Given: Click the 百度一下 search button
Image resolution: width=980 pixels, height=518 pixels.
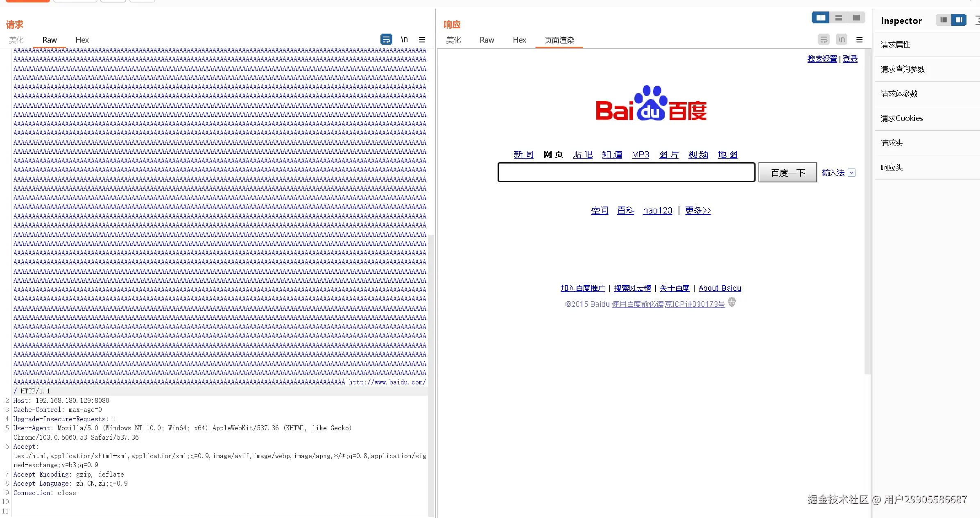Looking at the screenshot, I should tap(788, 173).
